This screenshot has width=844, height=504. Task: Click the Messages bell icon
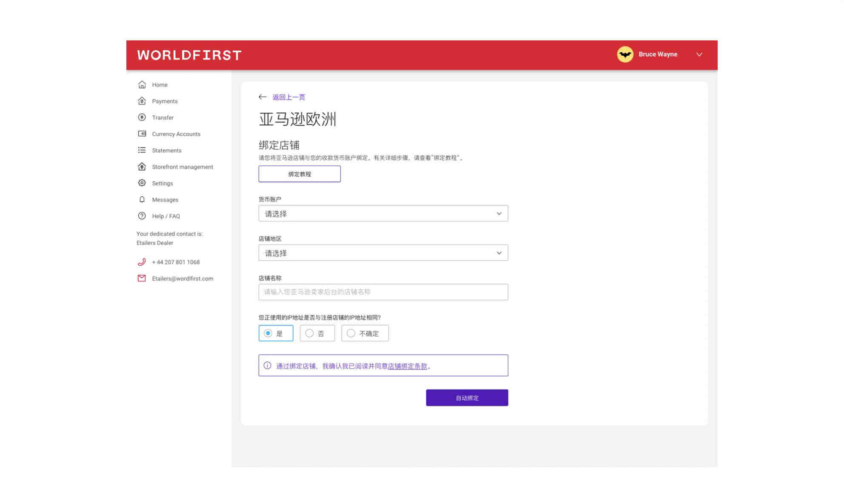coord(142,199)
